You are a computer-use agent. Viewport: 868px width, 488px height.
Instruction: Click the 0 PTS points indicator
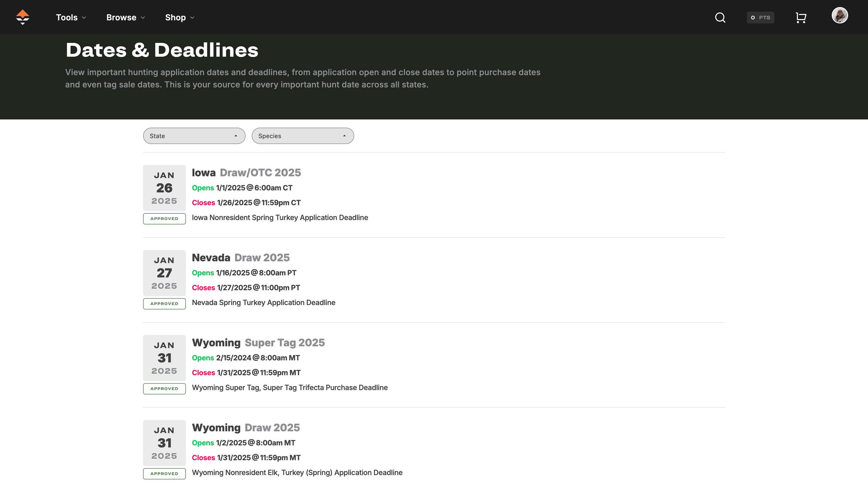pos(760,17)
